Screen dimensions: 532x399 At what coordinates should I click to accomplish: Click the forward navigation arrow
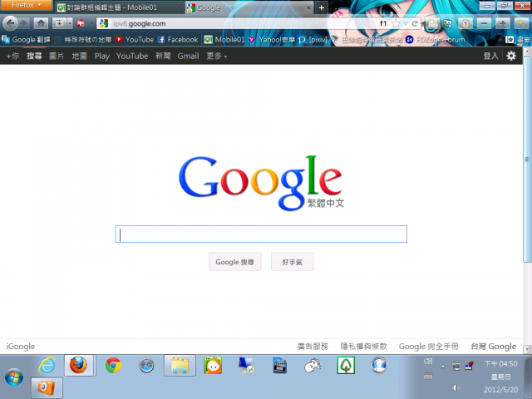(x=23, y=23)
